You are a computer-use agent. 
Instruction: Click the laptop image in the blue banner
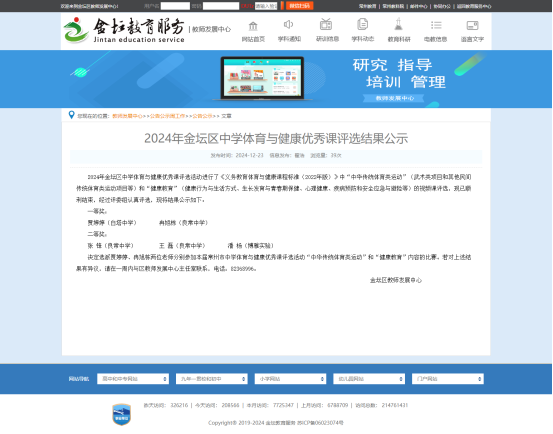pos(263,78)
